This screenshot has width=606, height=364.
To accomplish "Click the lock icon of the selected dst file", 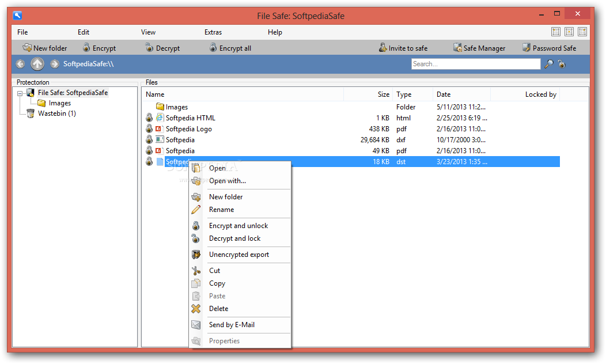I will click(x=149, y=161).
